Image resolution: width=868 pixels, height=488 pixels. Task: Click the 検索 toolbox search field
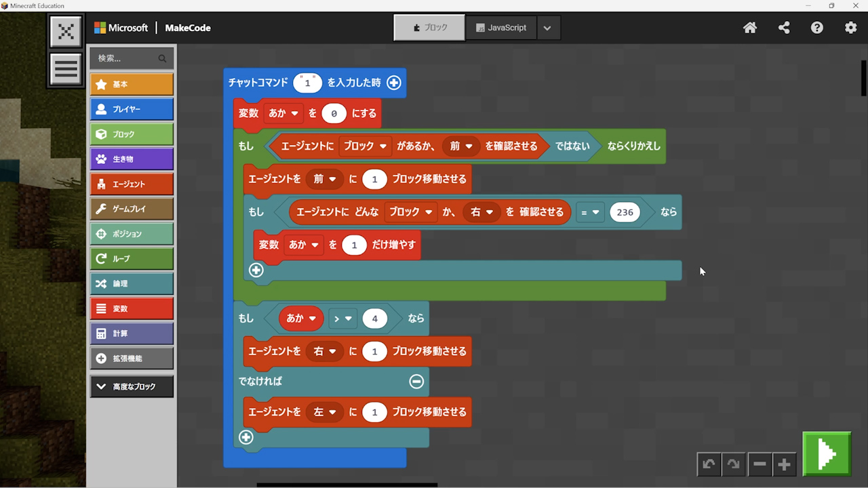pyautogui.click(x=126, y=58)
